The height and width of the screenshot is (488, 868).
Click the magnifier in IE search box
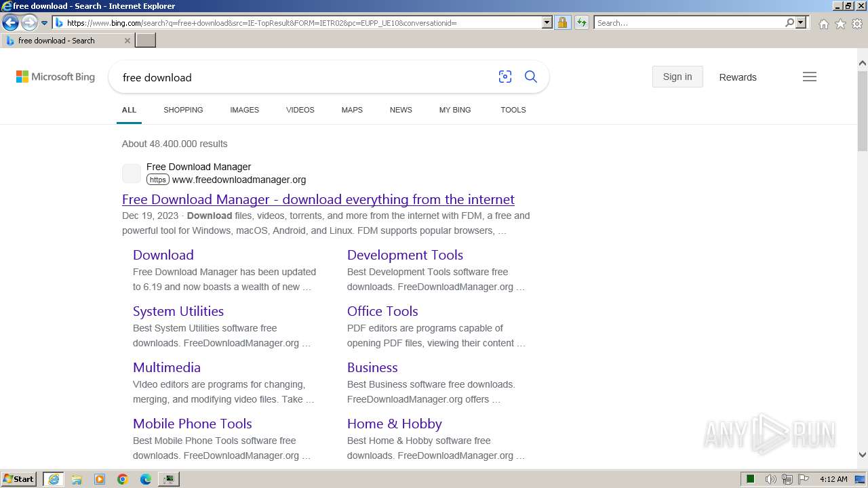(789, 23)
